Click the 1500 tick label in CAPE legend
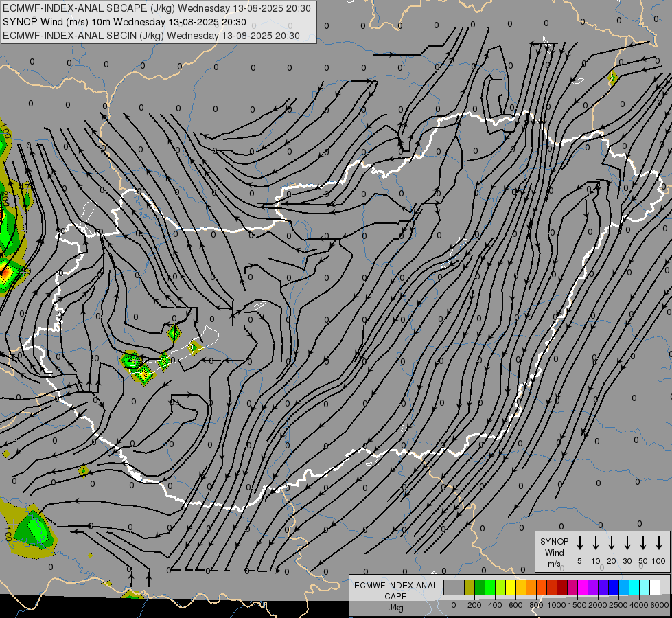The height and width of the screenshot is (618, 672). coord(577,605)
